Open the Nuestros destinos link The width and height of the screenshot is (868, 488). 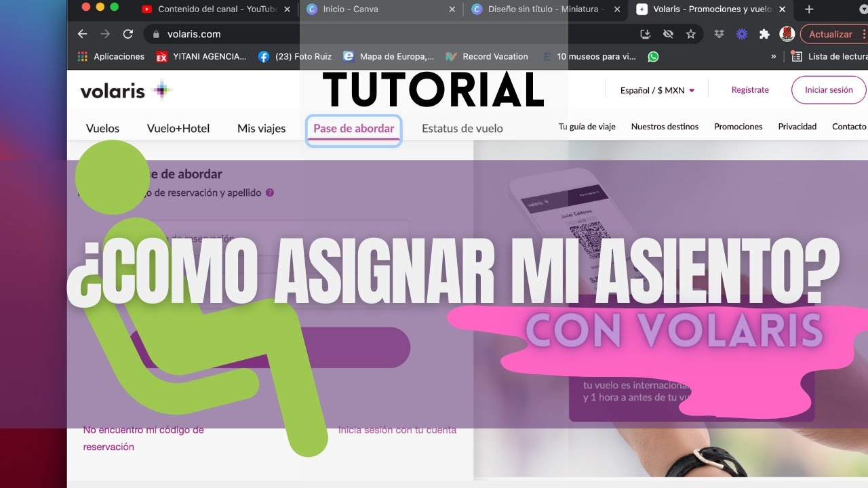pyautogui.click(x=665, y=127)
